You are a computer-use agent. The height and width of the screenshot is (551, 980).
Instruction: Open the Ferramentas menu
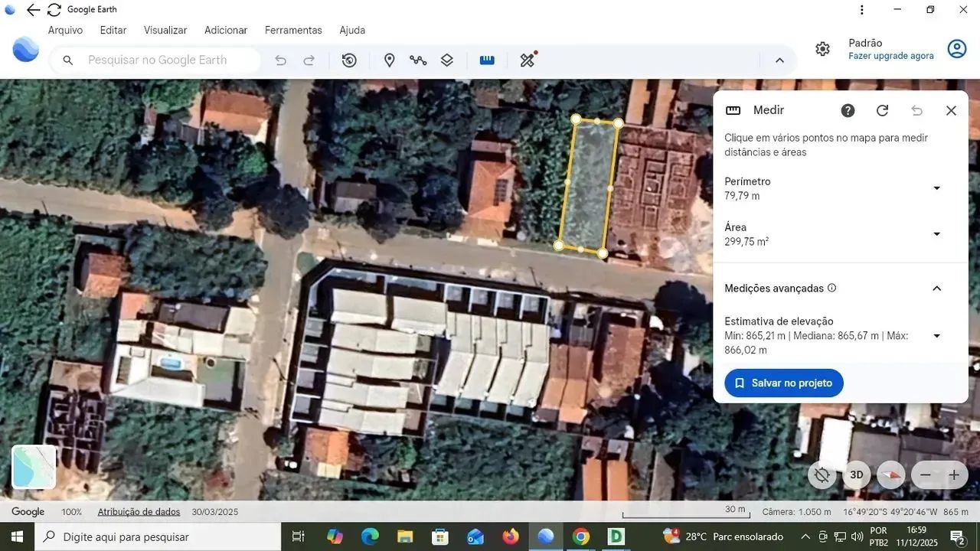click(293, 30)
